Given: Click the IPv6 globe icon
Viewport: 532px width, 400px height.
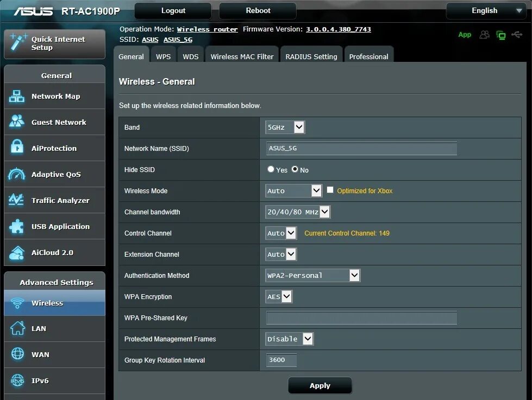Looking at the screenshot, I should point(17,380).
